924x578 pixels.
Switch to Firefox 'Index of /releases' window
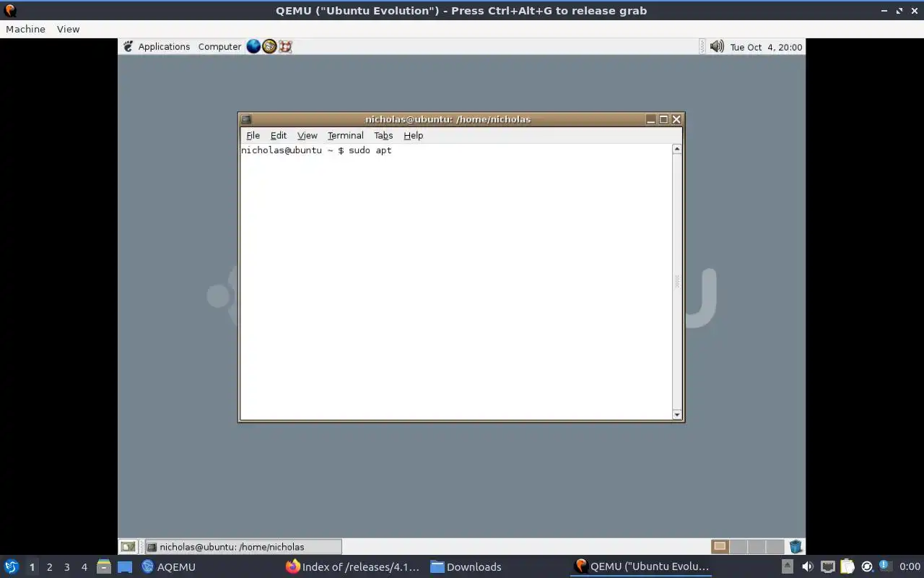[352, 566]
